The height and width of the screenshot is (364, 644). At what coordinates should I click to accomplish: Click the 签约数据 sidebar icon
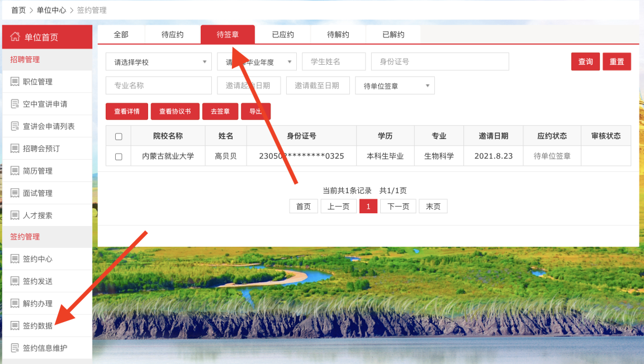15,326
